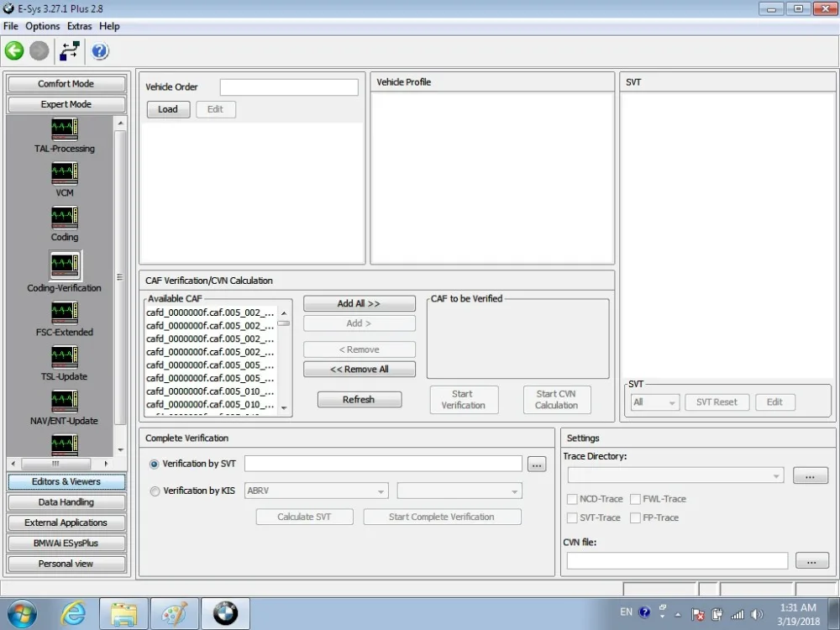Image resolution: width=840 pixels, height=630 pixels.
Task: Click the Action Center flag tray icon
Action: coord(697,615)
